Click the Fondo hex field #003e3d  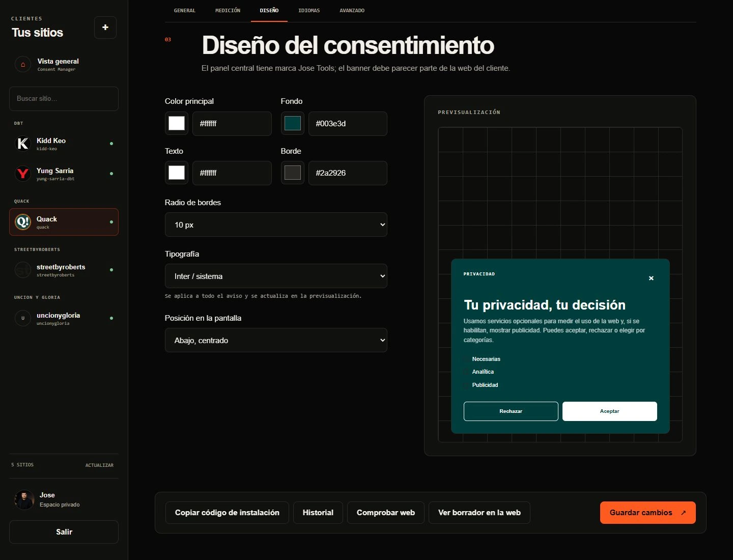click(348, 124)
